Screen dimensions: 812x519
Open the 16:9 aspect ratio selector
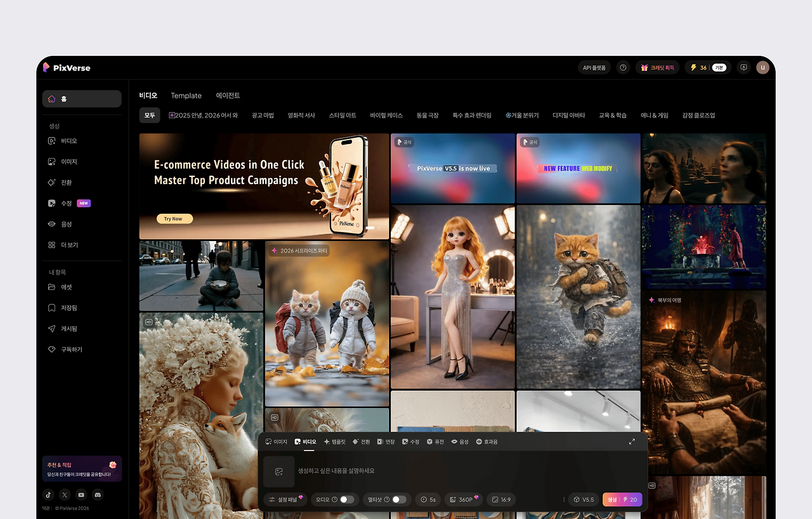(x=501, y=500)
